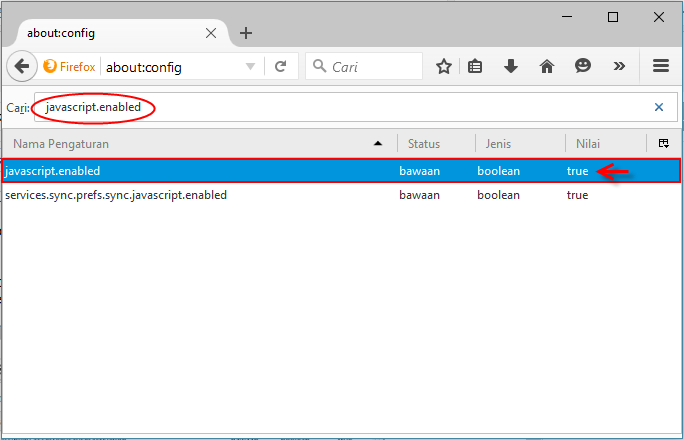Close the Firefox window
Image resolution: width=684 pixels, height=440 pixels.
point(659,17)
